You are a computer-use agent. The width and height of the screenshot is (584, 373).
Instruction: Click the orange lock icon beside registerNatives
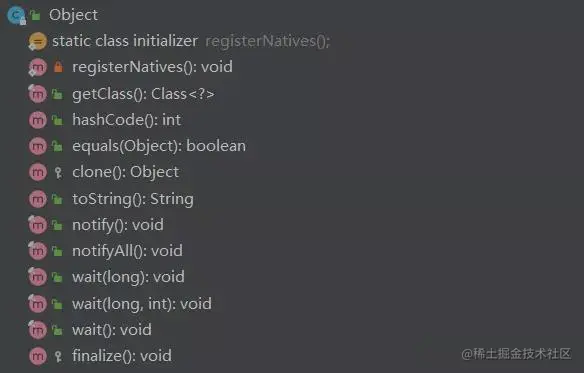(x=58, y=67)
